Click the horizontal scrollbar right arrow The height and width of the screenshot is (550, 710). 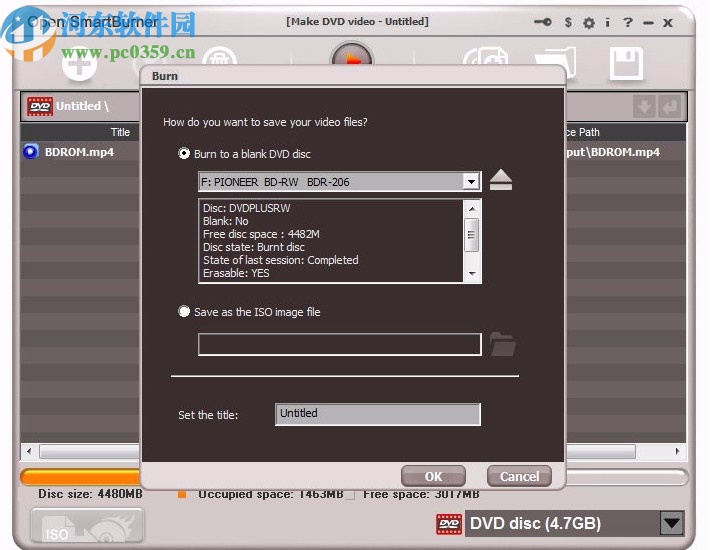(x=677, y=451)
